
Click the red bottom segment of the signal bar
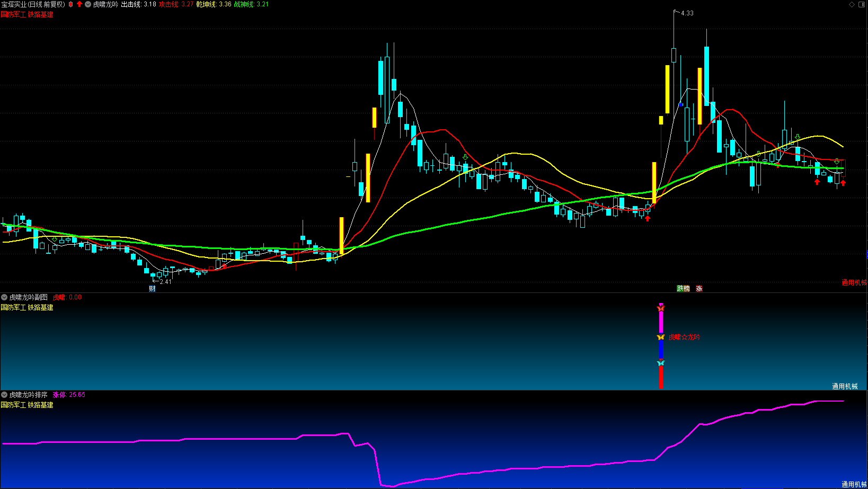coord(661,377)
